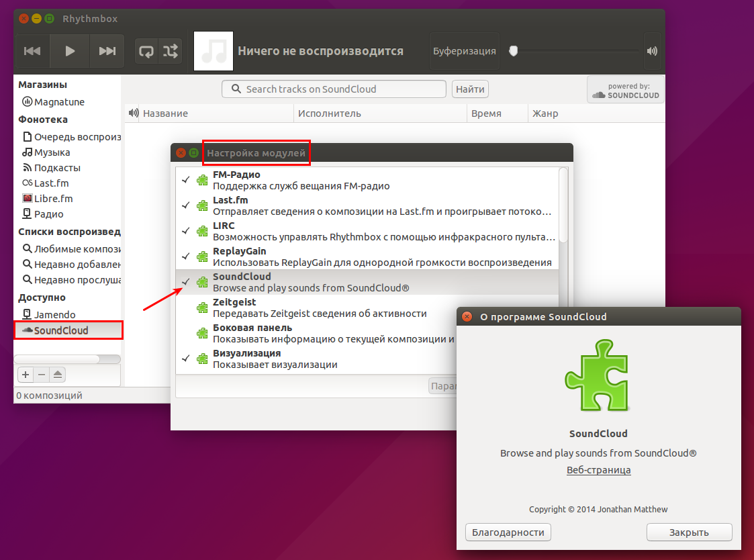Sort tracks by Время column
Viewport: 754px width, 560px height.
(x=498, y=113)
